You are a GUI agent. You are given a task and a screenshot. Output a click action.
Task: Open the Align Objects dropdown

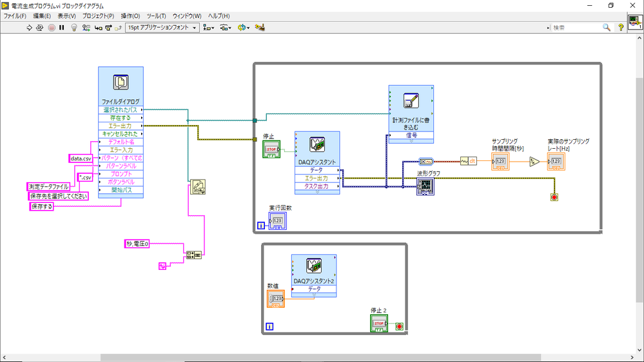pos(209,28)
